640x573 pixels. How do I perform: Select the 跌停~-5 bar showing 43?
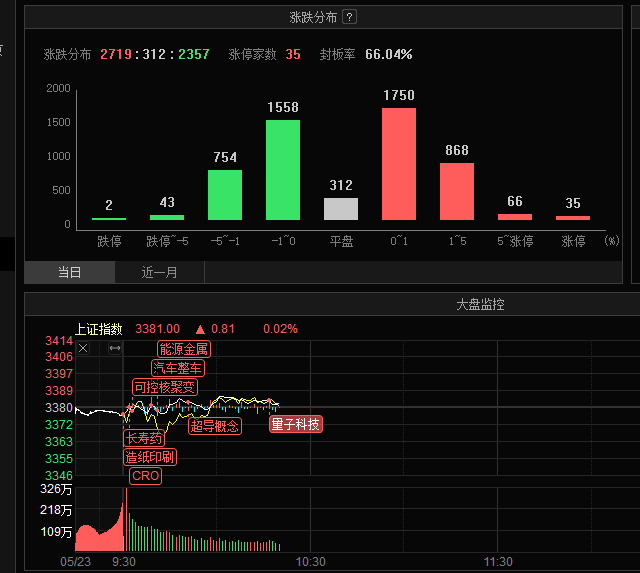tap(167, 218)
